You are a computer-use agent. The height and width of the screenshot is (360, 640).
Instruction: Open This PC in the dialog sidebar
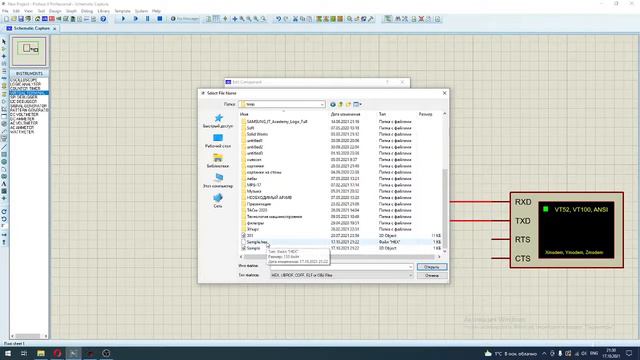click(218, 181)
